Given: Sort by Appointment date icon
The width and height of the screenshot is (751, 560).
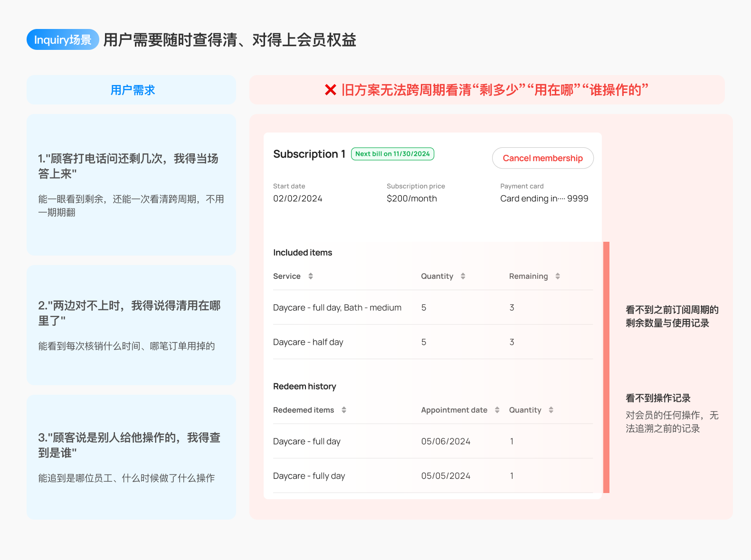Looking at the screenshot, I should 497,410.
